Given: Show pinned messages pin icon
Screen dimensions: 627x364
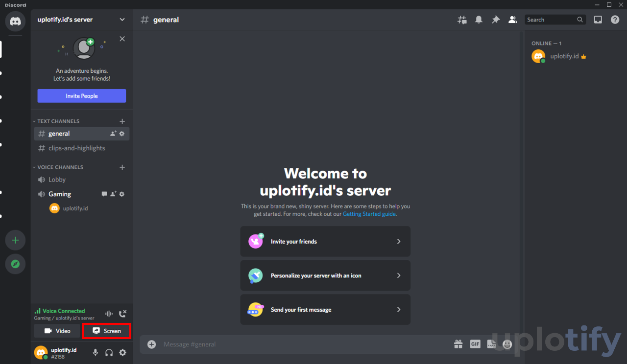Looking at the screenshot, I should coord(496,20).
